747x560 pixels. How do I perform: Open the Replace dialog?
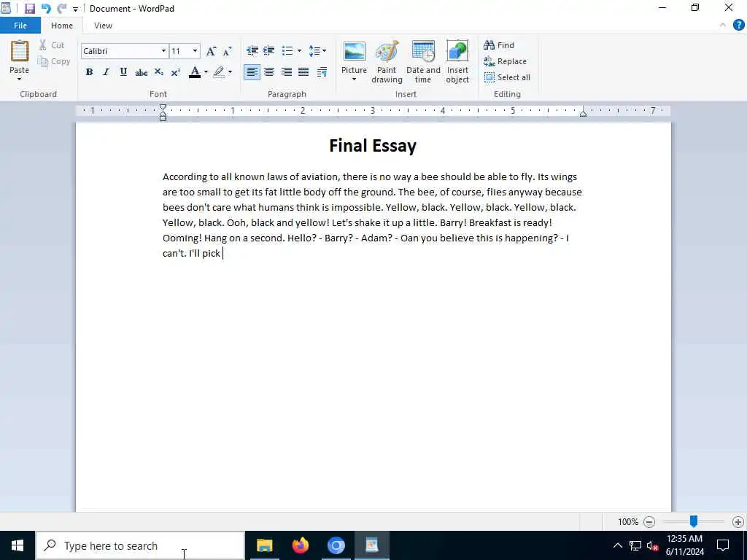coord(505,61)
